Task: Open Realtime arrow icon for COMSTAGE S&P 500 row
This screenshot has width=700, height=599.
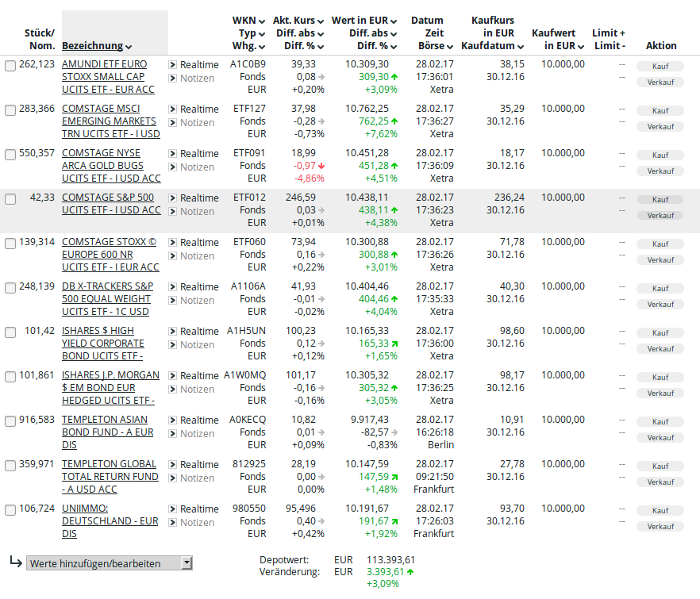Action: pos(172,198)
